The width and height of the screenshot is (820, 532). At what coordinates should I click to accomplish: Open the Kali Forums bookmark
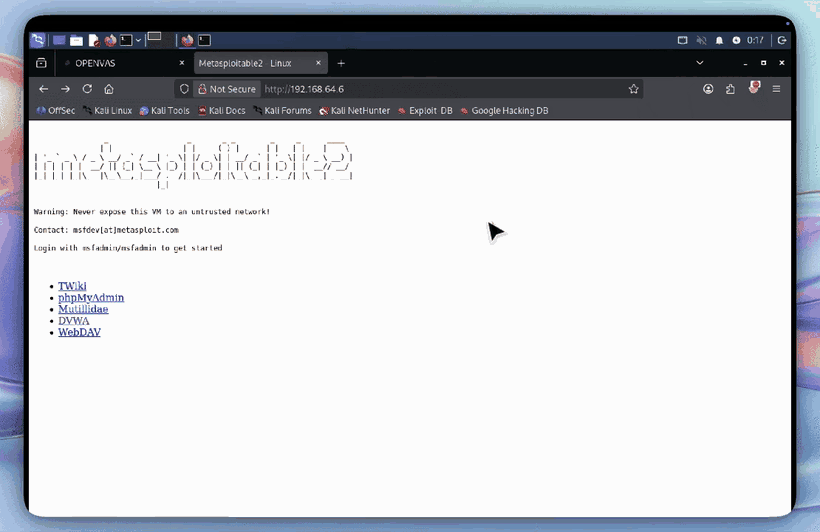pyautogui.click(x=282, y=110)
